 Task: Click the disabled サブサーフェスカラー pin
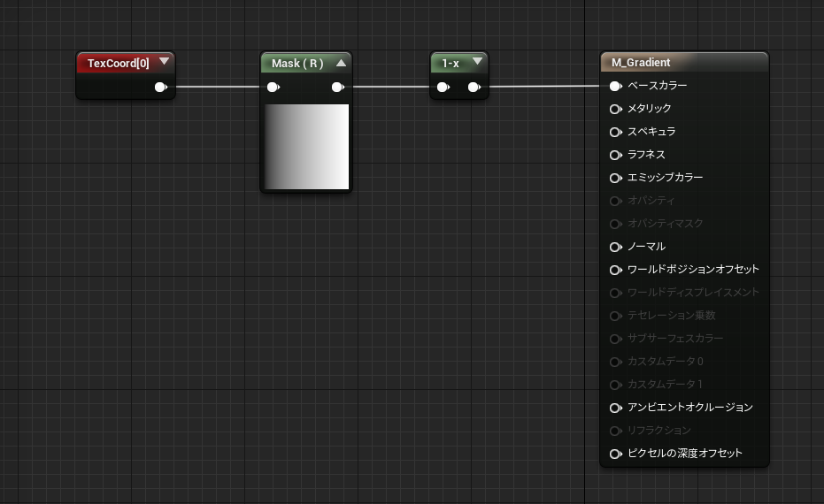(615, 340)
